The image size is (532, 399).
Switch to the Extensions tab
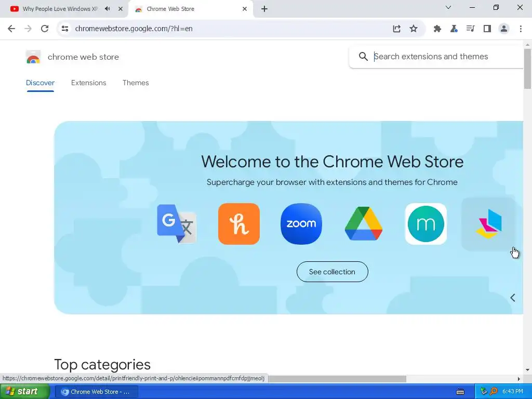[88, 83]
